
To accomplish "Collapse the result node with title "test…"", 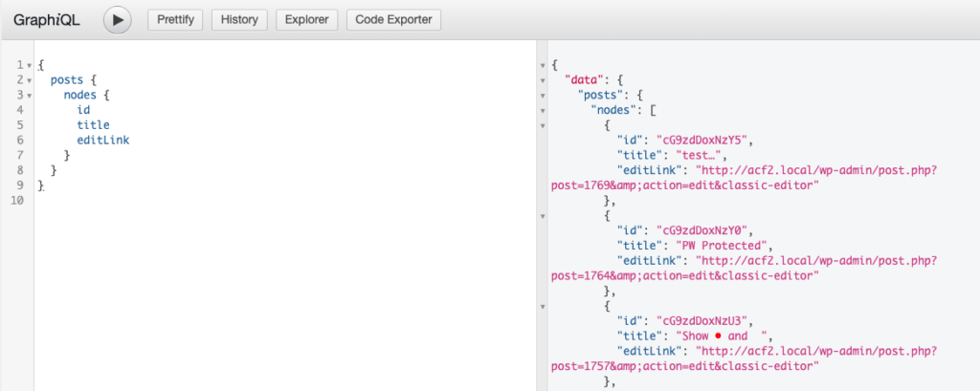I will tap(542, 125).
